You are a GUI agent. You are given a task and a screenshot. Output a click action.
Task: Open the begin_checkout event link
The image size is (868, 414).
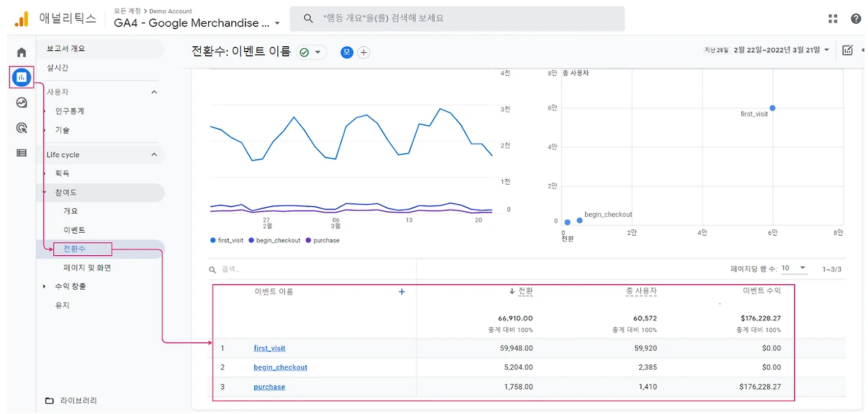click(281, 367)
